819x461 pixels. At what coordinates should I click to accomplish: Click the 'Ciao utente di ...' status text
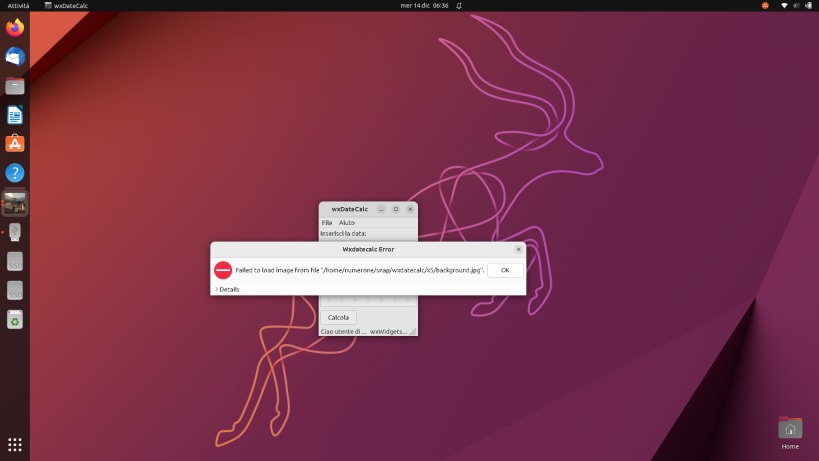click(343, 332)
